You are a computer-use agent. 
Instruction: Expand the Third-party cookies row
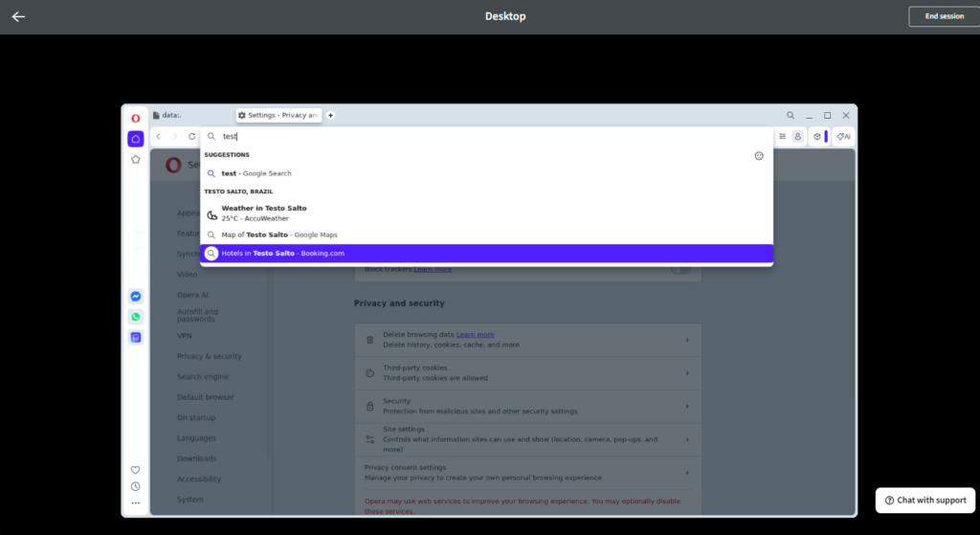(x=686, y=372)
